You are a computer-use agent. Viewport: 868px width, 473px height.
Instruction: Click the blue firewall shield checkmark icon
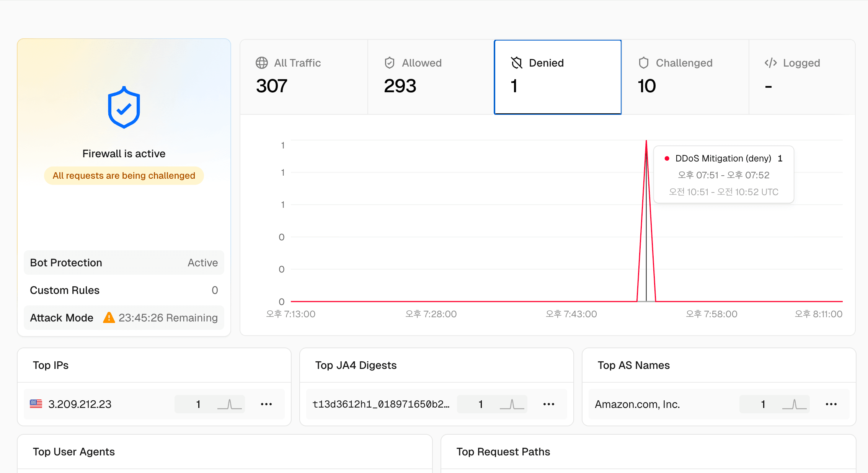click(124, 108)
